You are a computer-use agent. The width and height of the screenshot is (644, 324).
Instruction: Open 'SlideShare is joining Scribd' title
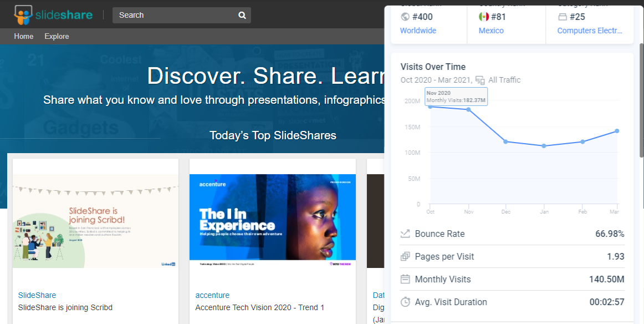(65, 307)
